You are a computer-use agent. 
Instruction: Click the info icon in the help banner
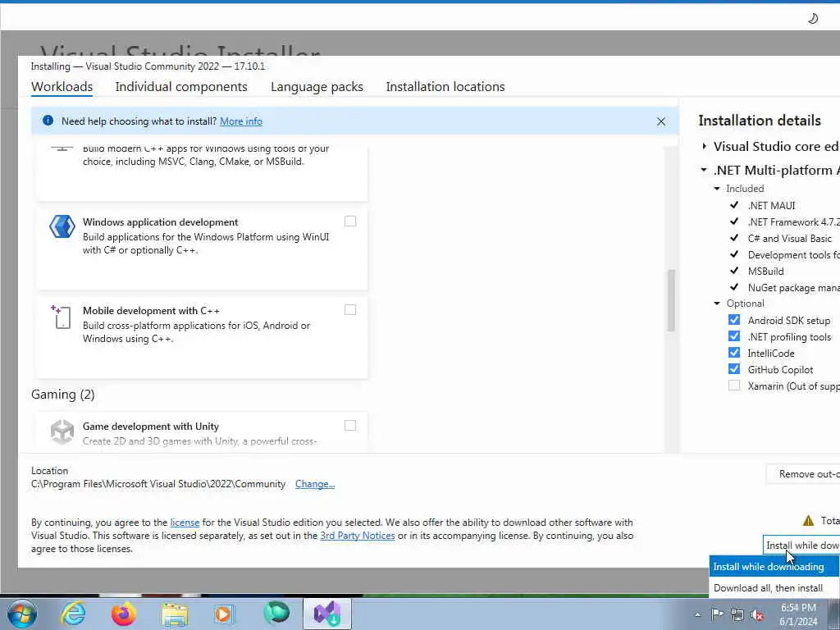tap(48, 121)
